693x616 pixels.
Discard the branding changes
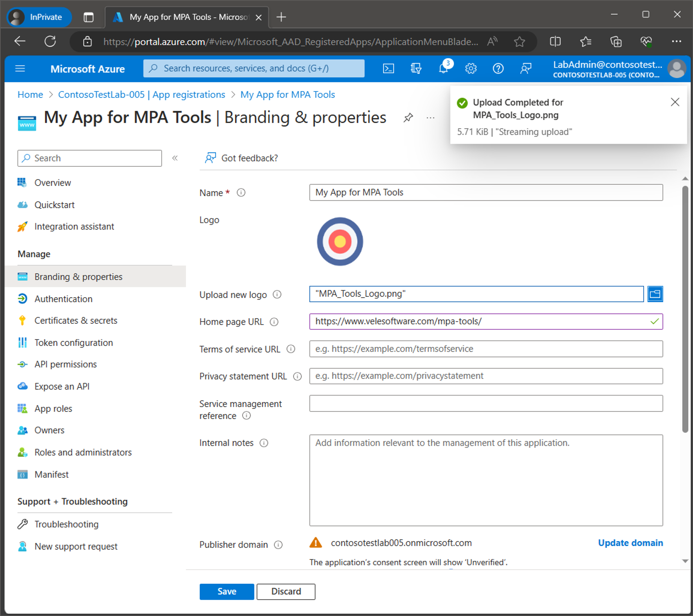coord(286,591)
